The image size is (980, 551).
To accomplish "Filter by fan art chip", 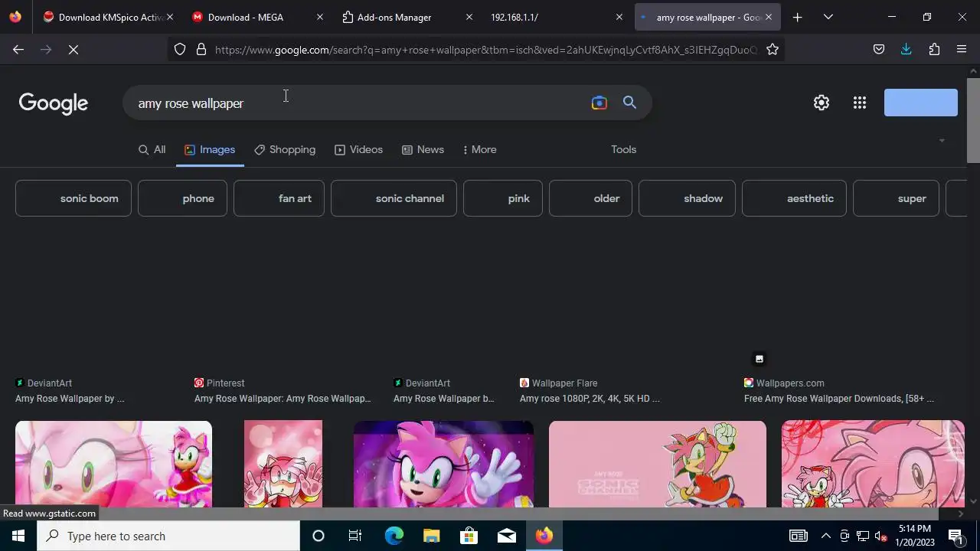I will coord(279,198).
